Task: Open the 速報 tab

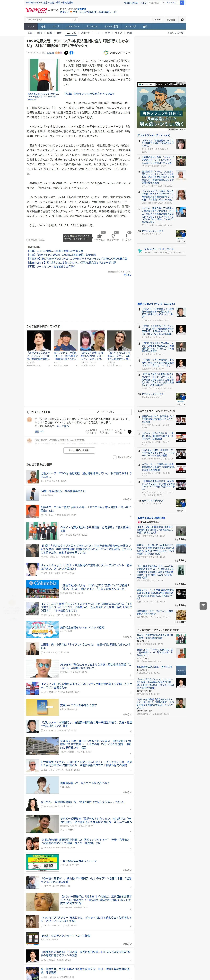Action: coord(43,27)
